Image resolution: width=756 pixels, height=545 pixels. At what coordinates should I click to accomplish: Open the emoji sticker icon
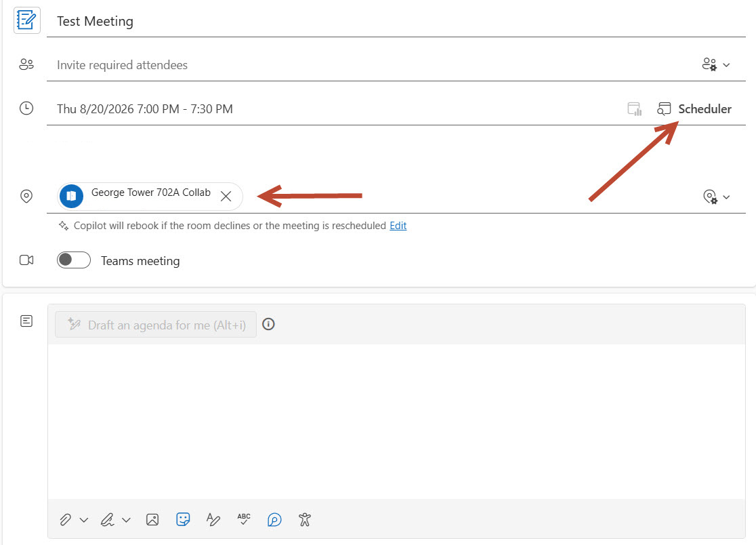point(183,519)
